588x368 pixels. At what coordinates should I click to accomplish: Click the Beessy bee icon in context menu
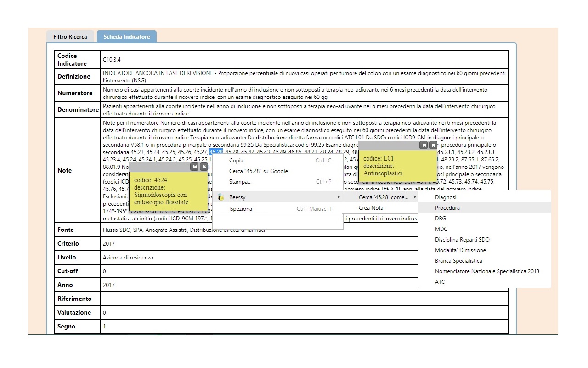pos(221,197)
